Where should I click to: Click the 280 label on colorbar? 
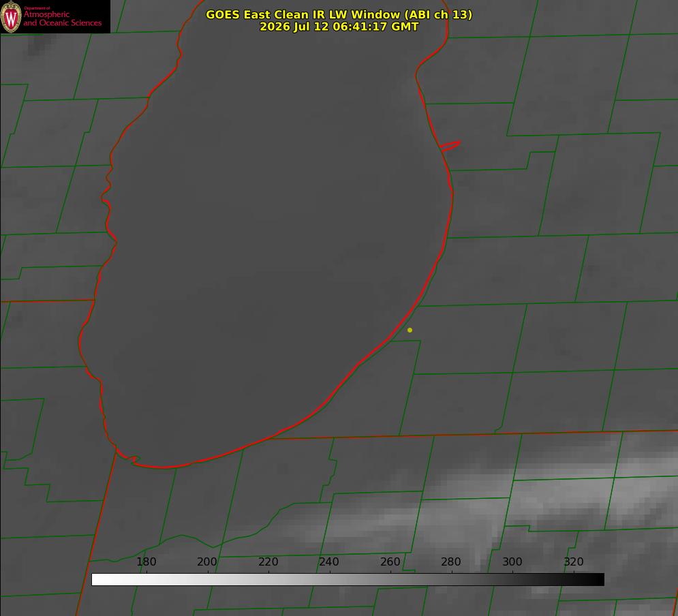451,561
